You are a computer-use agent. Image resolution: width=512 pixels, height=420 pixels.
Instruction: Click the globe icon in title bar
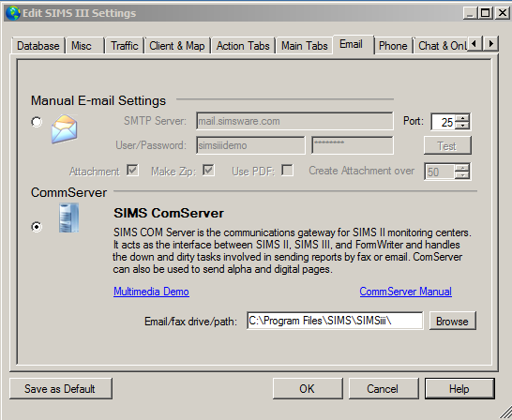pos(13,13)
